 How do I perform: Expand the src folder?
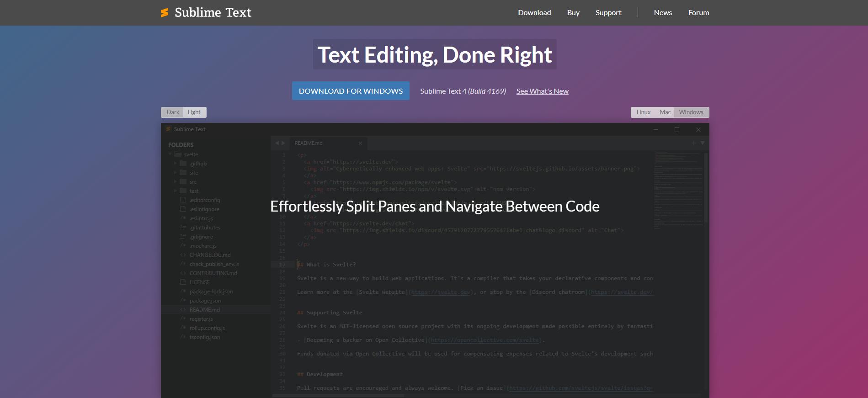175,182
